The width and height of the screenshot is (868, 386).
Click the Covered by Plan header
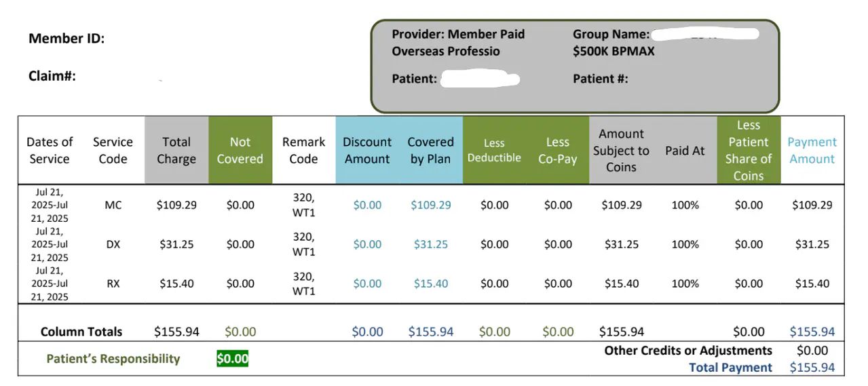(430, 151)
